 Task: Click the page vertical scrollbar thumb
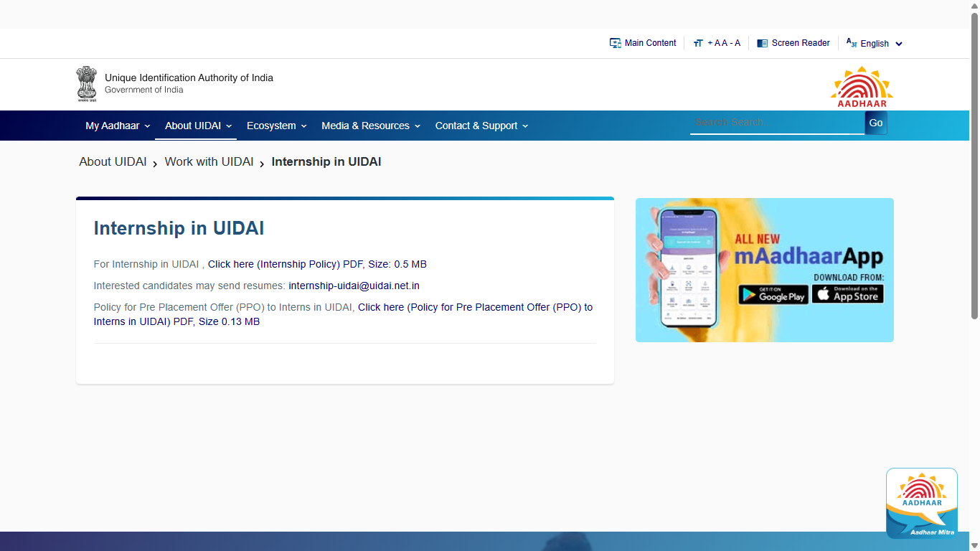click(x=974, y=165)
